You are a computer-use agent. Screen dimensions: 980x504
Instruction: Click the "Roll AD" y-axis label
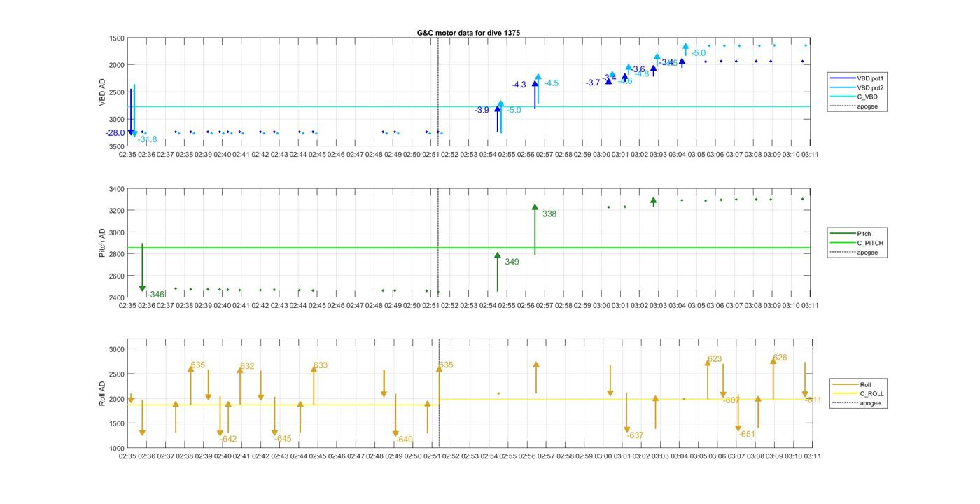click(102, 393)
